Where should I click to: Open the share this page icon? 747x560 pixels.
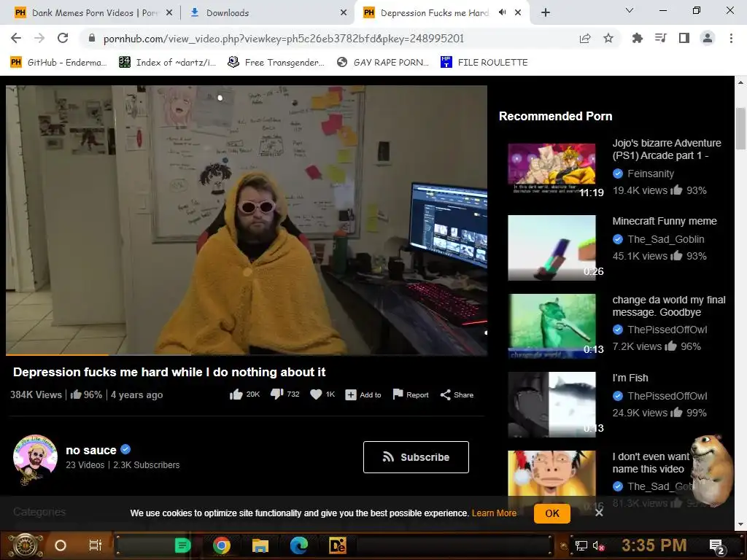[x=585, y=38]
